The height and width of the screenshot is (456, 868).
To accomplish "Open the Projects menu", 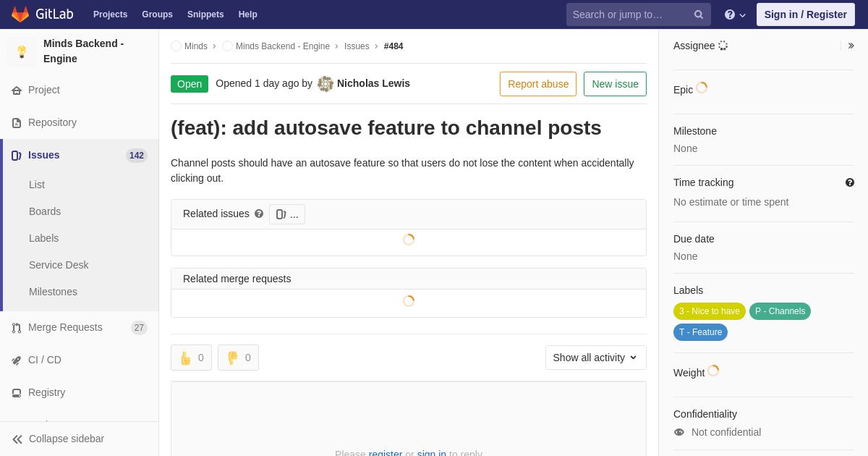I will click(110, 14).
